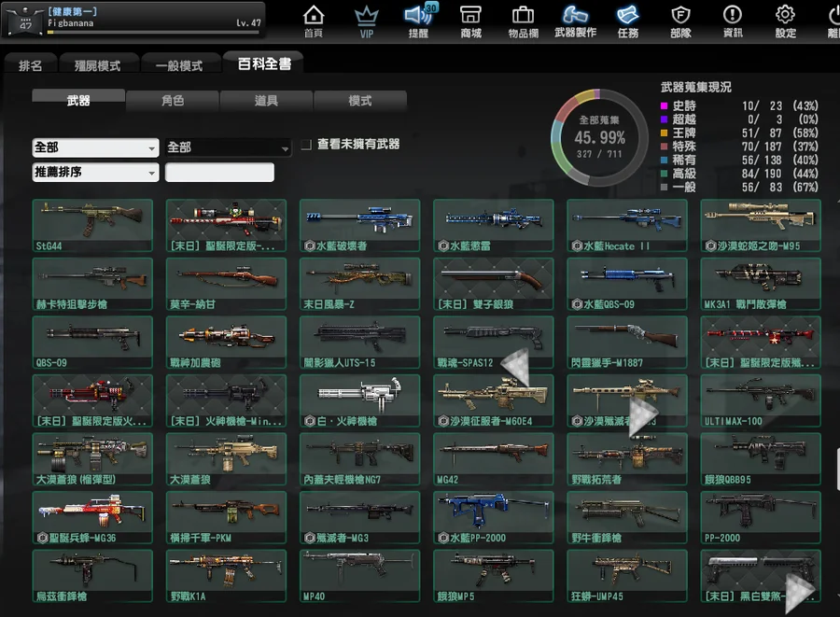Image resolution: width=840 pixels, height=617 pixels.
Task: Select the MG42 weapon card
Action: click(x=494, y=459)
